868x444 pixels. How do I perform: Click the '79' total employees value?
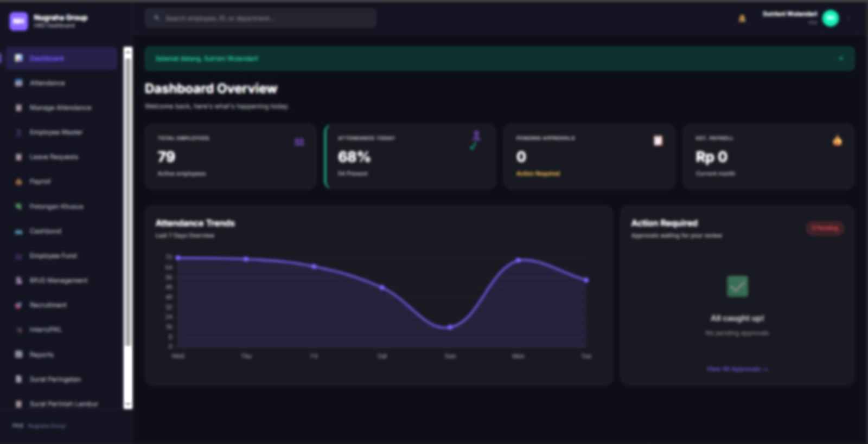pos(167,157)
